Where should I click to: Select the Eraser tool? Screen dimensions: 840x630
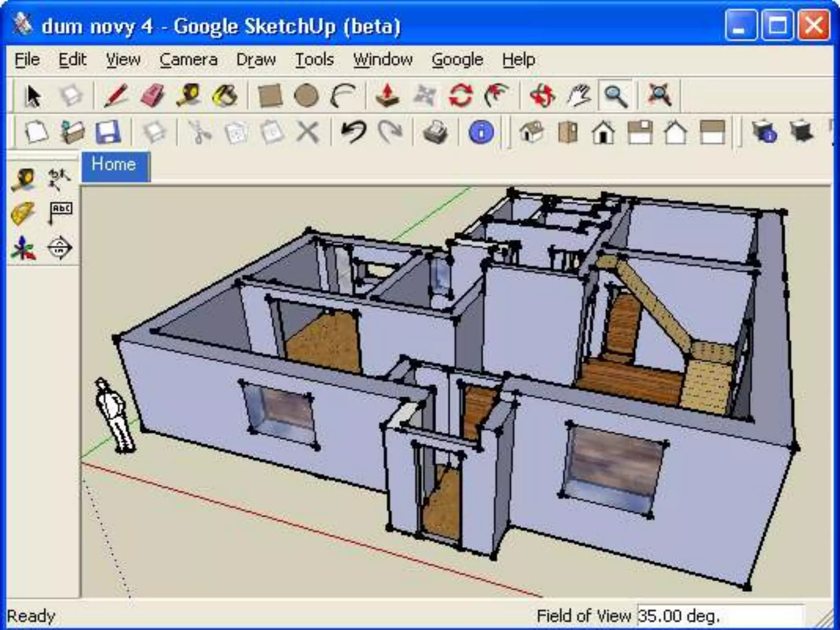(152, 96)
